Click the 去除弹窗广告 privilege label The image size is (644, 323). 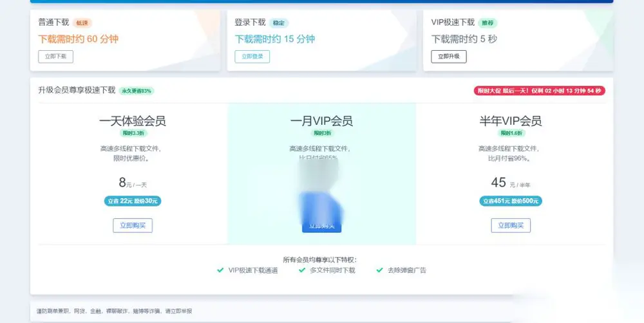(x=407, y=270)
